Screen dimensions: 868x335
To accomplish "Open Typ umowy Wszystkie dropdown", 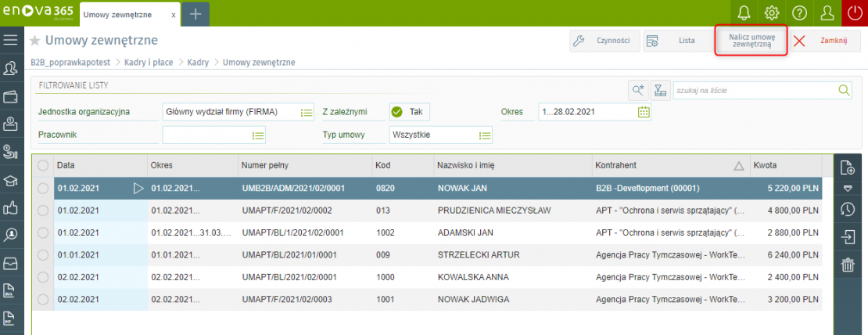I will 485,135.
